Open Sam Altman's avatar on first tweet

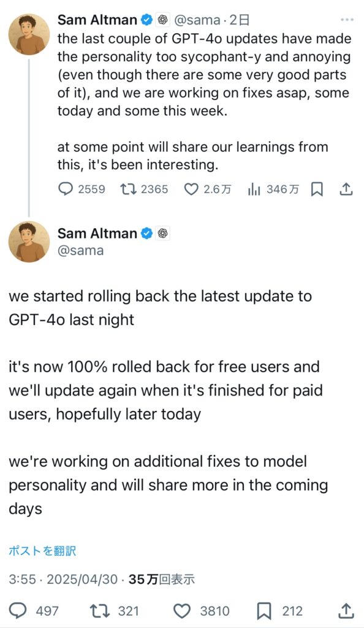point(29,34)
